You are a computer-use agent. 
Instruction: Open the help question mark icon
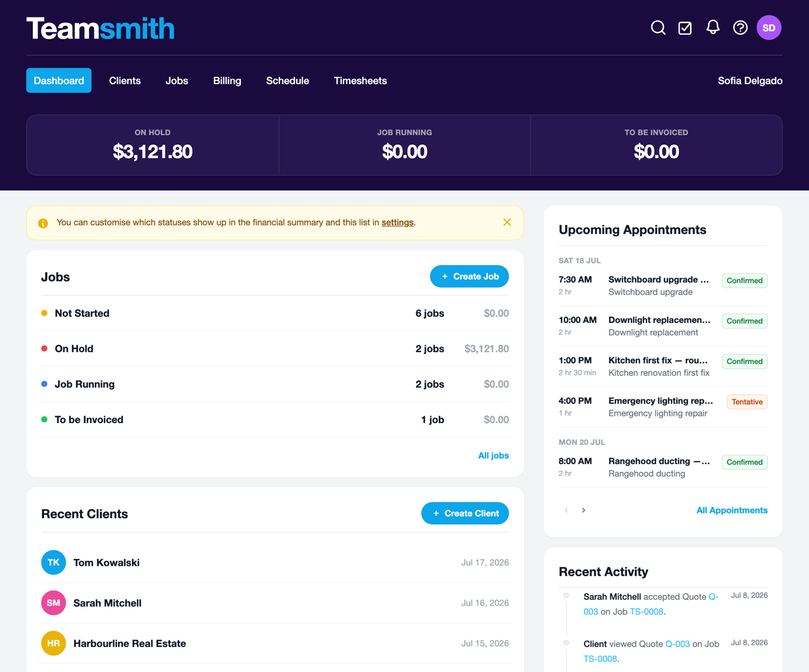[x=740, y=27]
